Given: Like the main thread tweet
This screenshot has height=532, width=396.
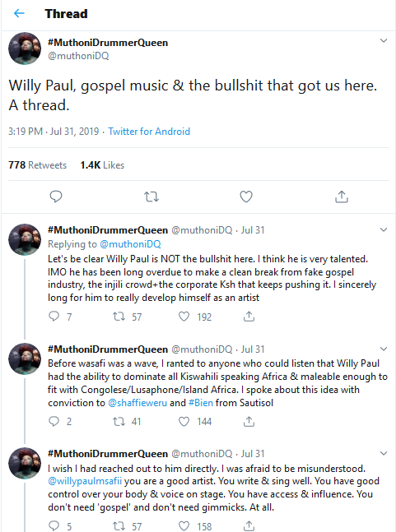Looking at the screenshot, I should (246, 197).
